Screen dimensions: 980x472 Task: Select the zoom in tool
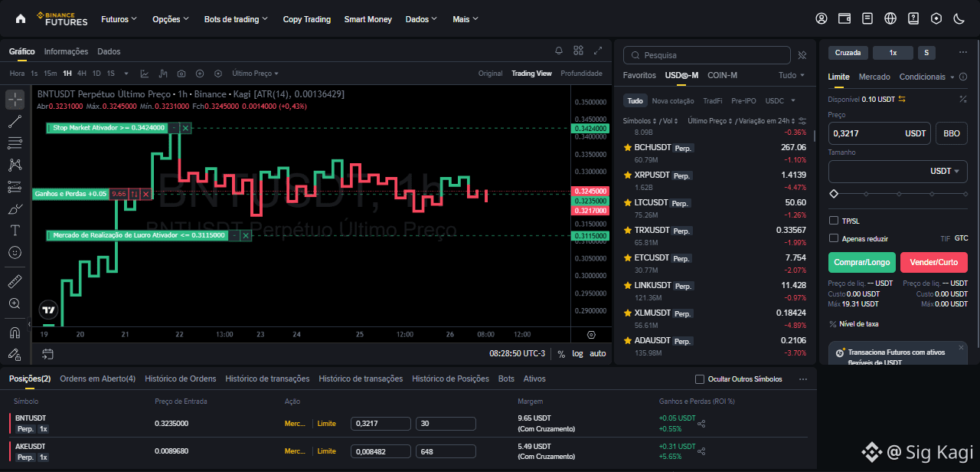point(15,303)
